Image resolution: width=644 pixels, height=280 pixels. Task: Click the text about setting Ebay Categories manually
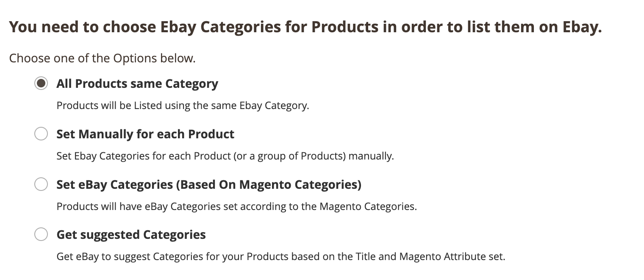225,156
